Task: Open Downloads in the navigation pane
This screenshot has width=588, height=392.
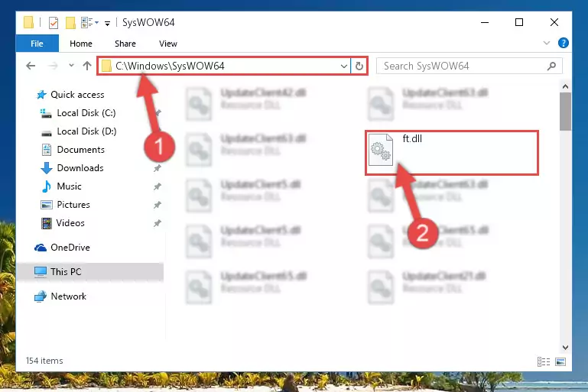Action: (x=80, y=168)
